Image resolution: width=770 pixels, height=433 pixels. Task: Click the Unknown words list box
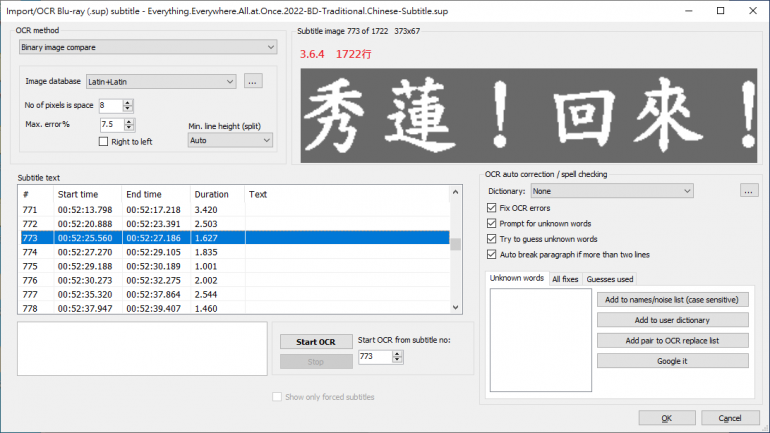[x=541, y=340]
